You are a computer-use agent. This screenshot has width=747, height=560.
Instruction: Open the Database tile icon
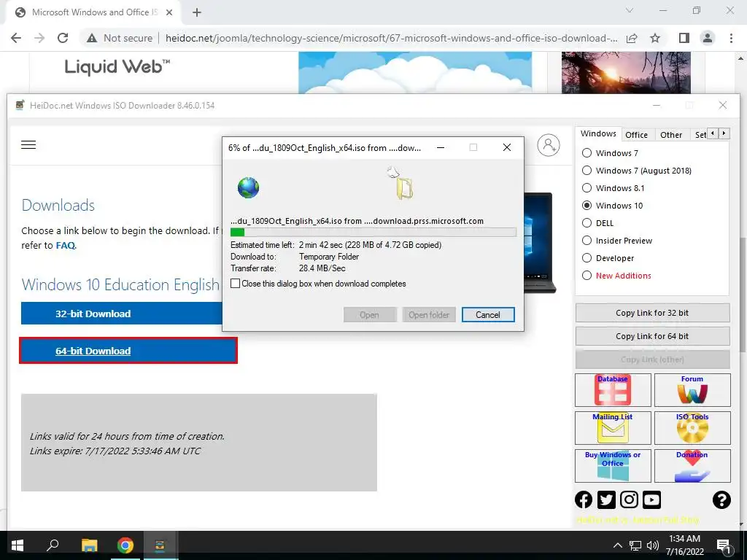point(613,390)
